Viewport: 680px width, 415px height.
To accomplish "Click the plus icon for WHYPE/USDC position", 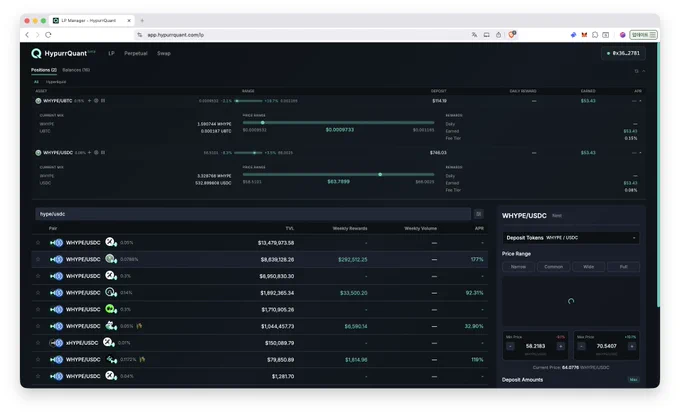I will click(x=89, y=153).
